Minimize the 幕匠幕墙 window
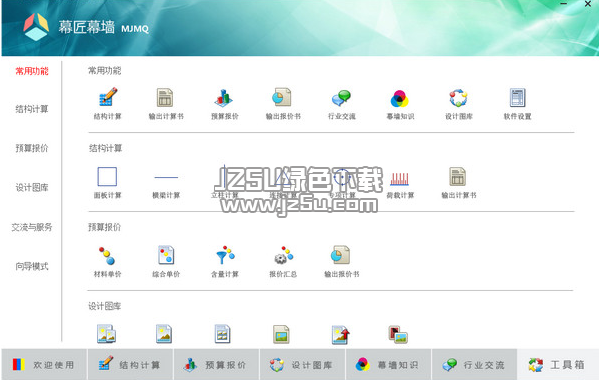This screenshot has height=380, width=599. pos(564,4)
